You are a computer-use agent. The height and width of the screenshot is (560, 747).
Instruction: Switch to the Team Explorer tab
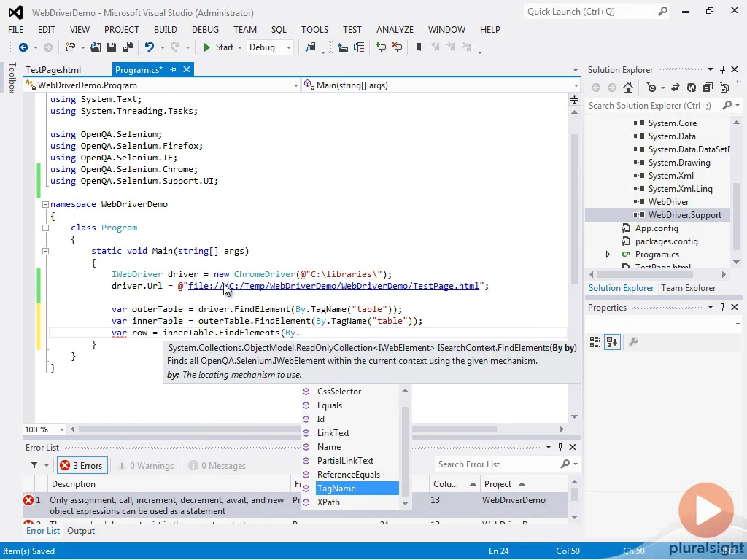[x=689, y=287]
